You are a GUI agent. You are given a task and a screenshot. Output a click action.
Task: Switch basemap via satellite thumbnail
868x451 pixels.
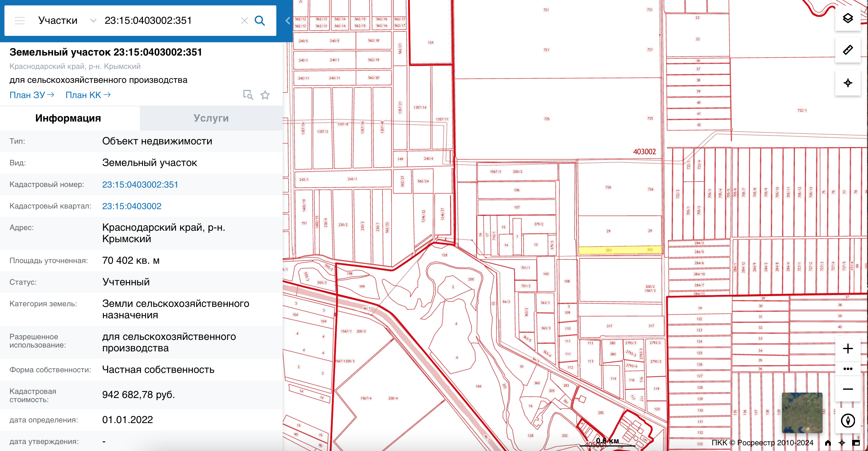point(802,412)
